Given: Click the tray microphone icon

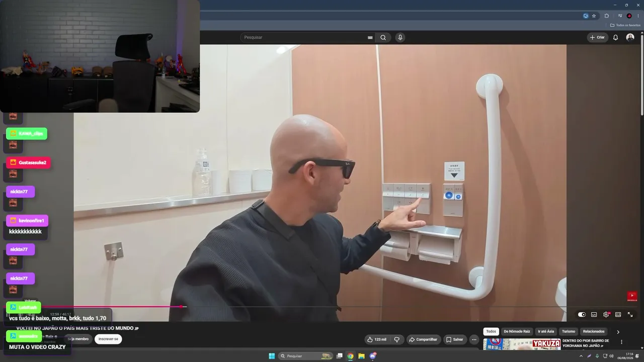Looking at the screenshot, I should click(597, 356).
